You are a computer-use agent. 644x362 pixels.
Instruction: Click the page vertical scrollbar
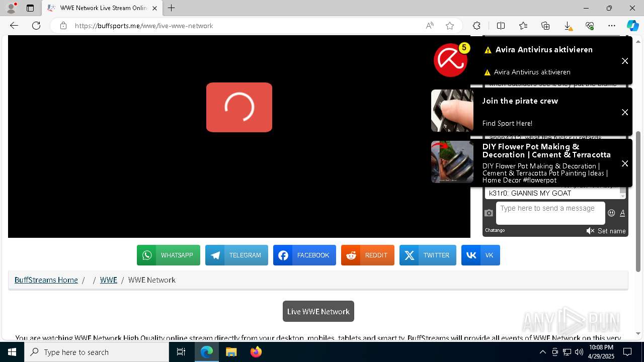[x=638, y=201]
